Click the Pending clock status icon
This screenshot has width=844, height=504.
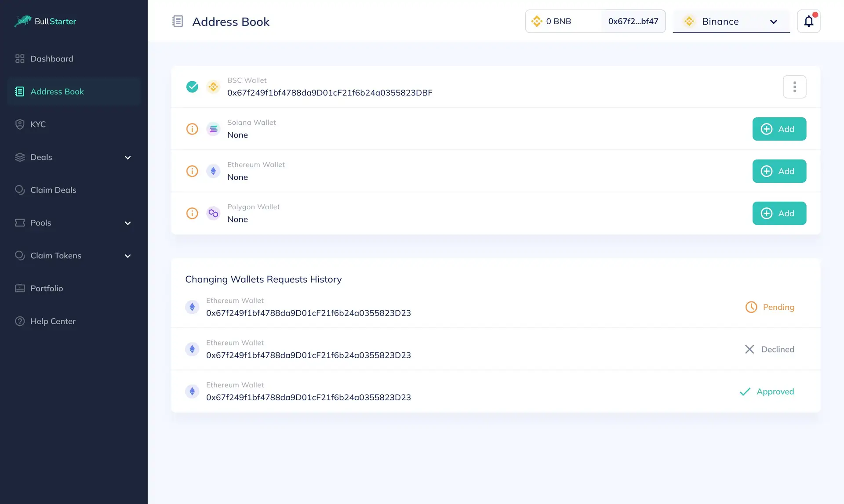(751, 307)
